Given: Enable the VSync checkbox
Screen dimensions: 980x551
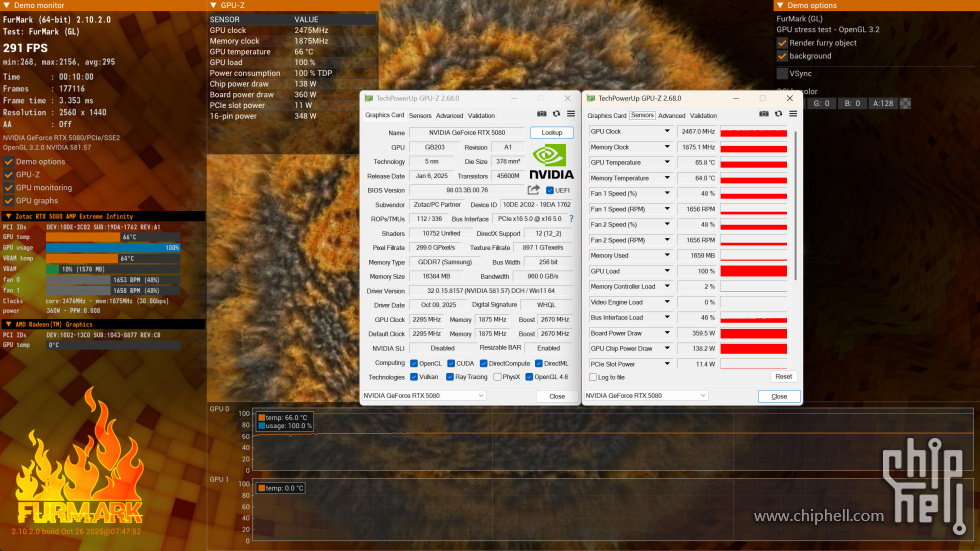Looking at the screenshot, I should [x=782, y=73].
